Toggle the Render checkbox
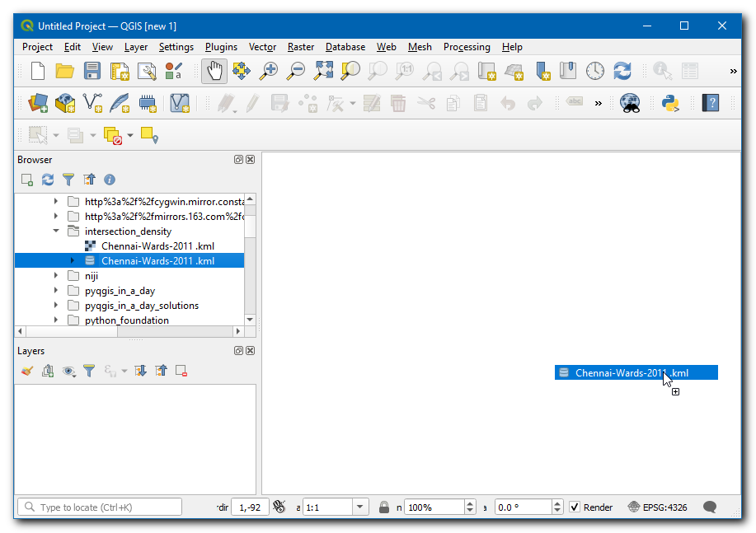Image resolution: width=756 pixels, height=533 pixels. 575,507
